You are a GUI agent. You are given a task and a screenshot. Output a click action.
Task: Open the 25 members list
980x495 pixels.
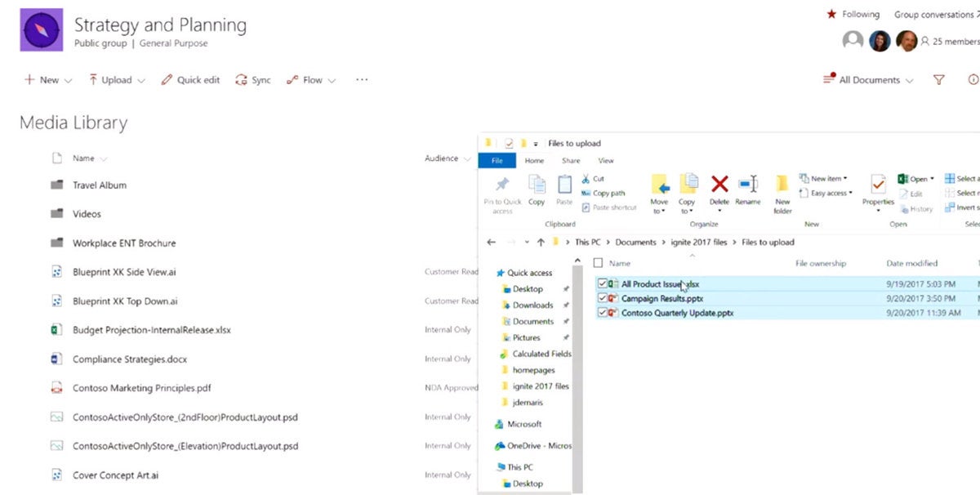tap(950, 41)
